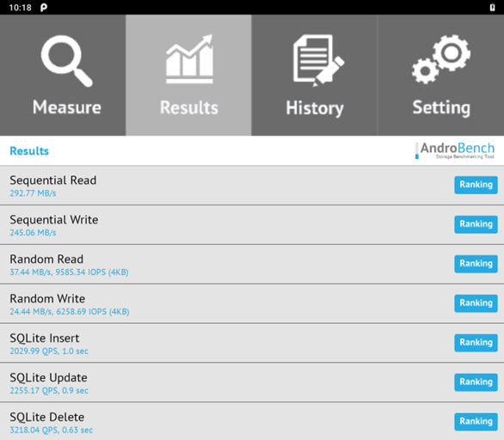This screenshot has width=504, height=440.
Task: Select the Random Write result row
Action: 252,304
